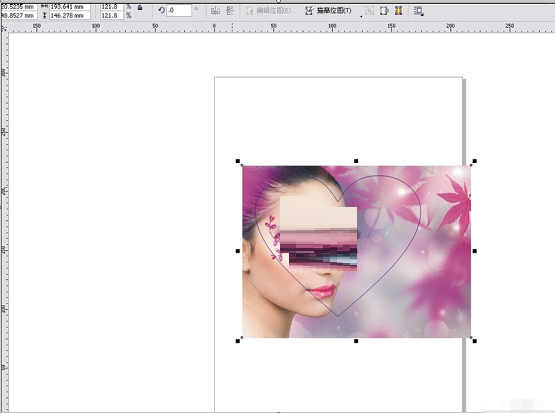The width and height of the screenshot is (555, 413).
Task: Click the ruler origin corner icon
Action: (4, 29)
